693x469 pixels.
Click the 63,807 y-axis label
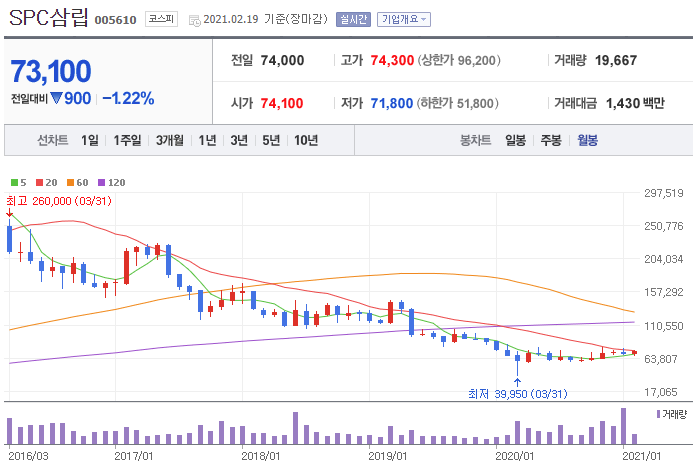tap(661, 359)
